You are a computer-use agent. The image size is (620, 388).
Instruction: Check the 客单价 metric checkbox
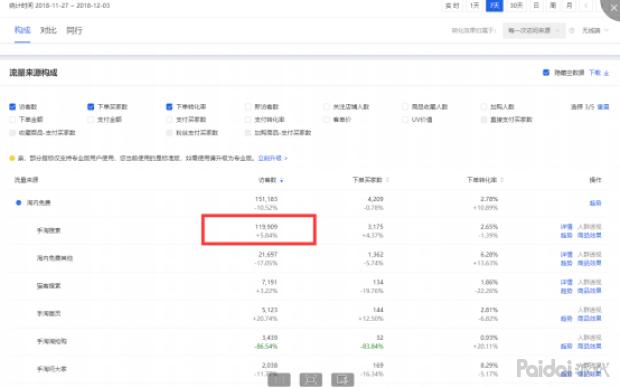(326, 119)
